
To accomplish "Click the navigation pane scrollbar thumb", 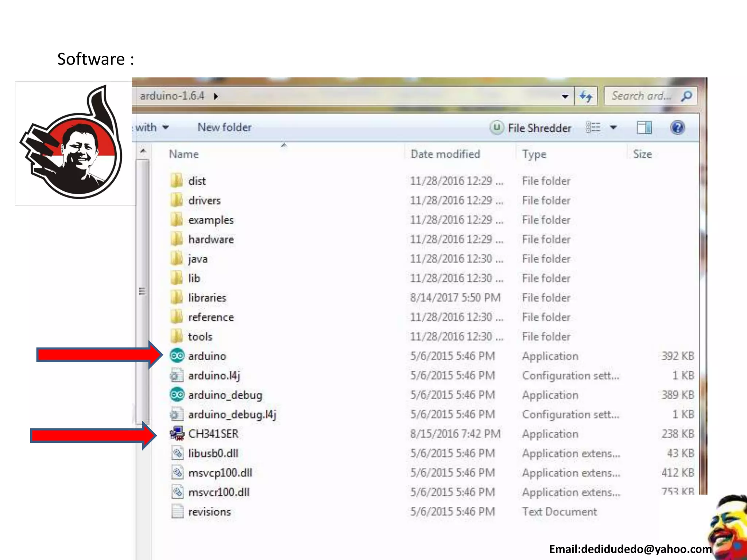I will point(143,291).
